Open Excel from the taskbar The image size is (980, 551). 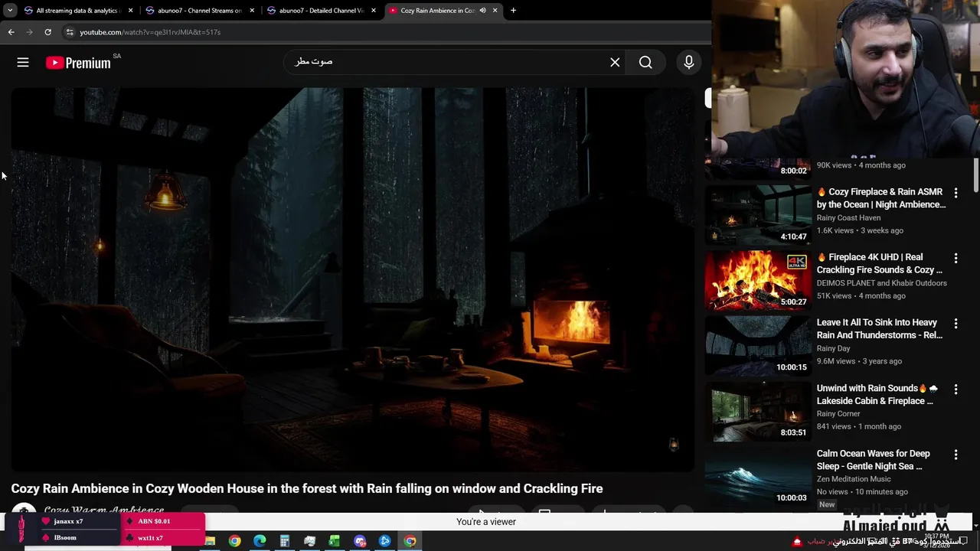(x=335, y=541)
